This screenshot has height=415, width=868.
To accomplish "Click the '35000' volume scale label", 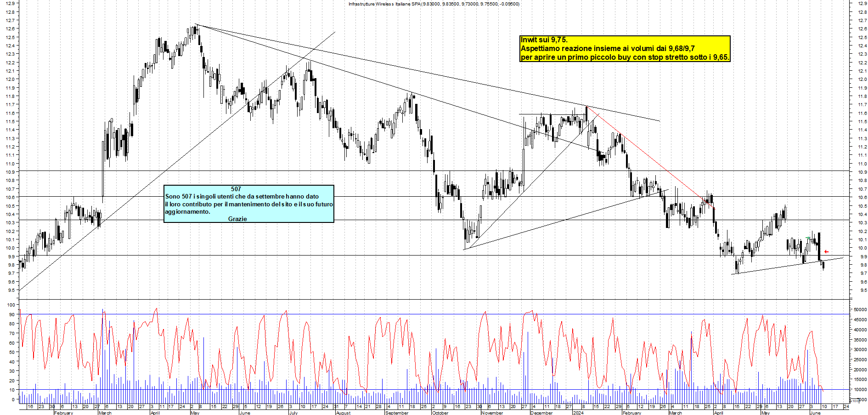I will pyautogui.click(x=860, y=340).
